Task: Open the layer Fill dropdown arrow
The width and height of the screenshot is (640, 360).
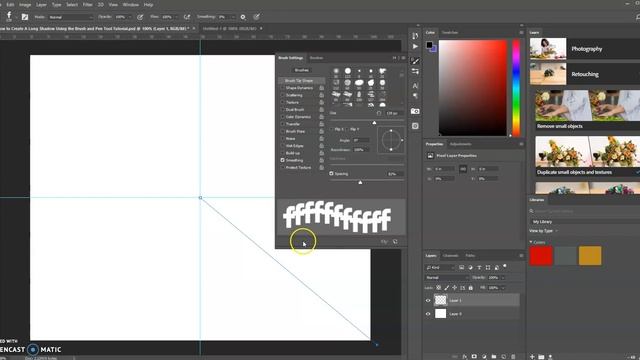Action: coord(503,288)
